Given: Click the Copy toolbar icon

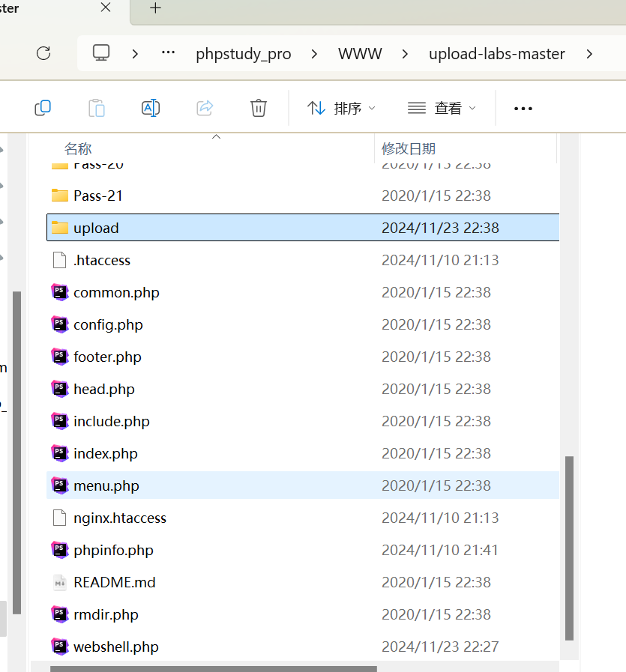Looking at the screenshot, I should coord(43,108).
